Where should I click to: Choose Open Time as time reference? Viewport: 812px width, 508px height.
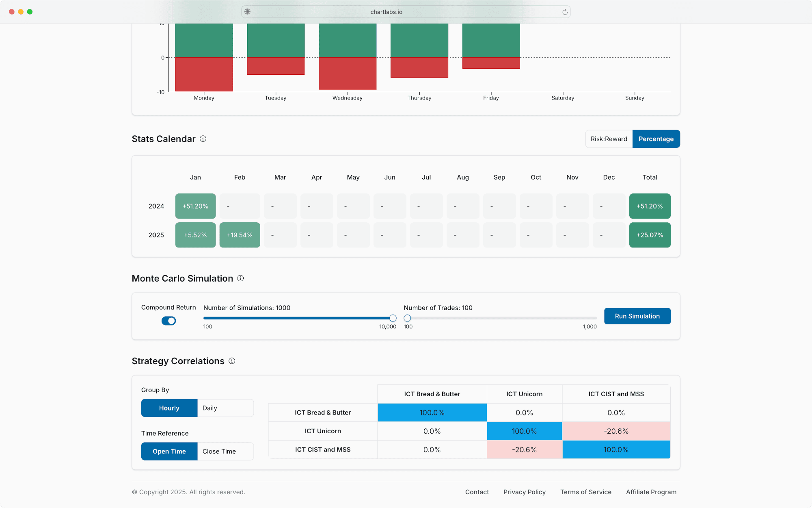tap(169, 452)
